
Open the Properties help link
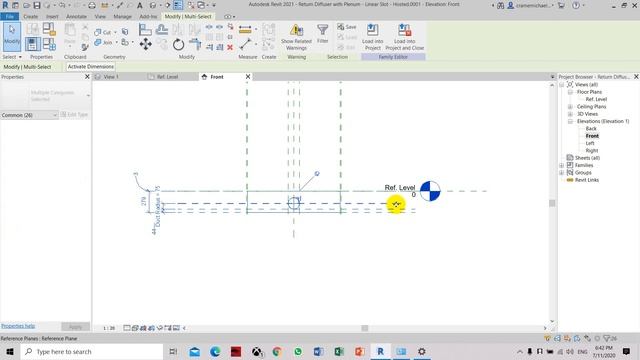click(18, 326)
